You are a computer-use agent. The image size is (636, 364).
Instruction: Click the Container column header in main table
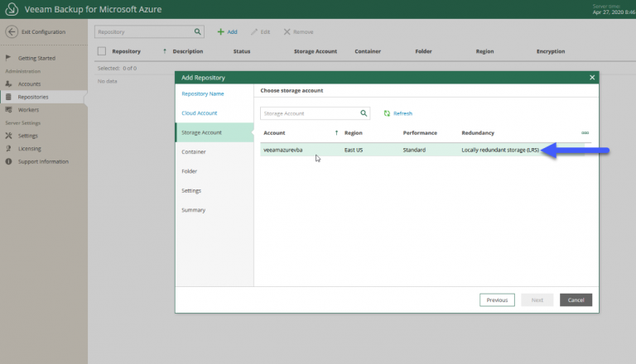tap(368, 51)
